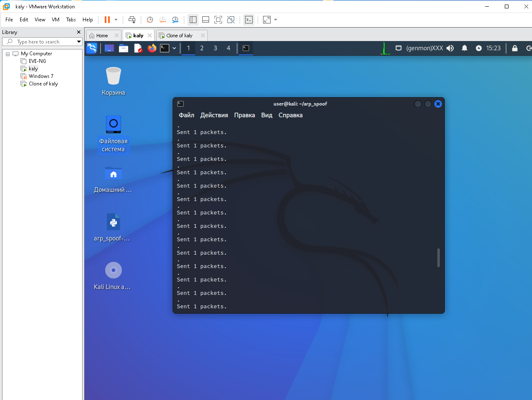Close the Home tab
Viewport: 532px width, 400px height.
coord(117,36)
